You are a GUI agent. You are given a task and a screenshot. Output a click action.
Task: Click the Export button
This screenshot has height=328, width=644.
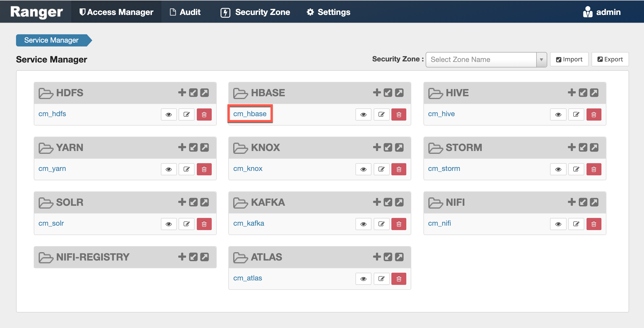point(610,59)
